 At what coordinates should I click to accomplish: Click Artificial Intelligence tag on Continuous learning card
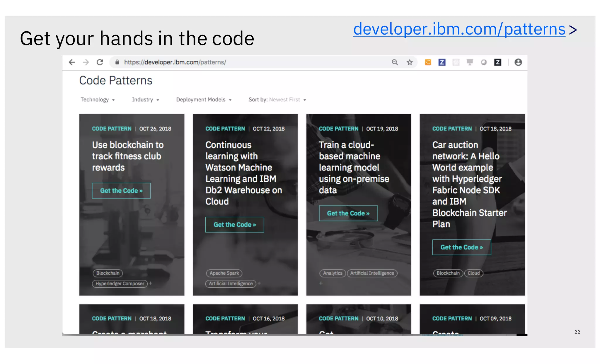click(x=231, y=283)
